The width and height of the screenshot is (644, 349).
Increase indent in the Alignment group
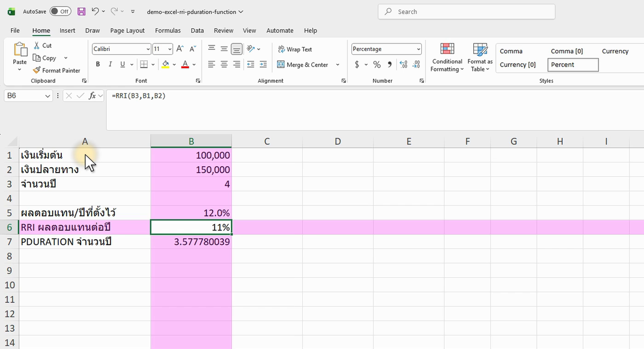263,64
